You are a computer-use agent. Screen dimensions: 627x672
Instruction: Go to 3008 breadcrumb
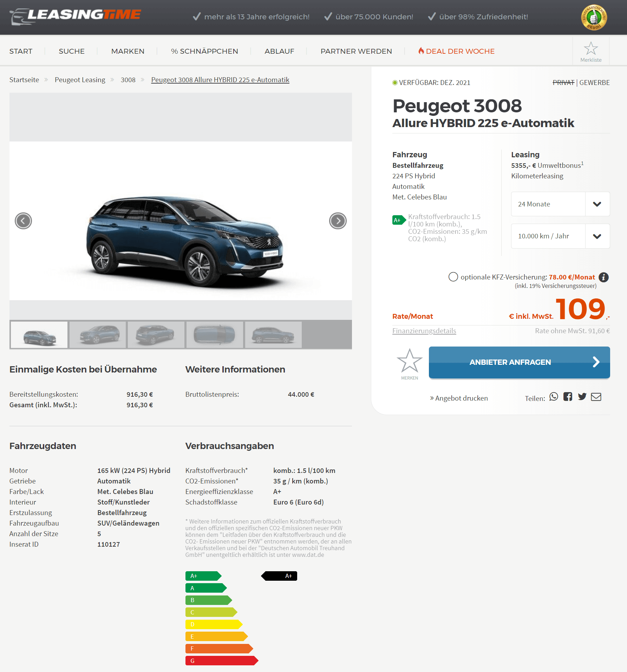coord(128,80)
